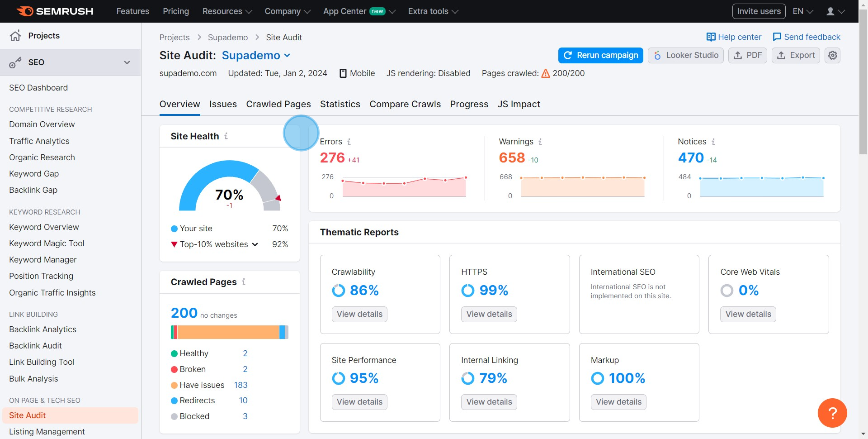This screenshot has height=439, width=868.
Task: Open the Help center link
Action: 734,37
